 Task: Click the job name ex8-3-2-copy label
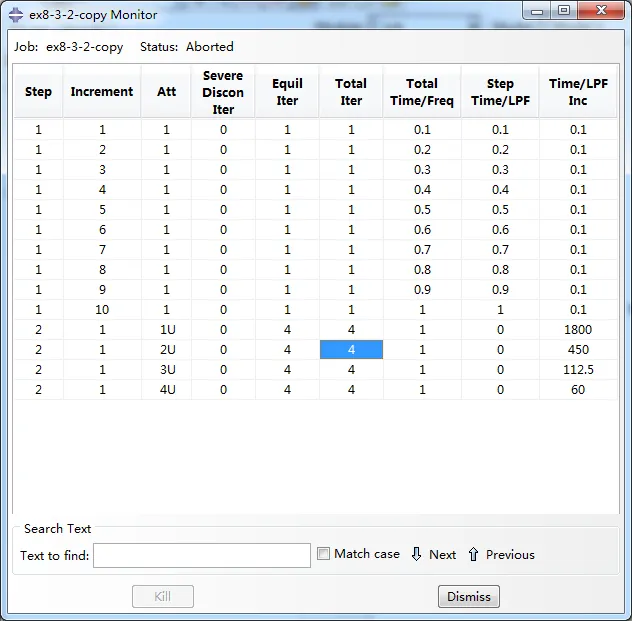click(84, 47)
